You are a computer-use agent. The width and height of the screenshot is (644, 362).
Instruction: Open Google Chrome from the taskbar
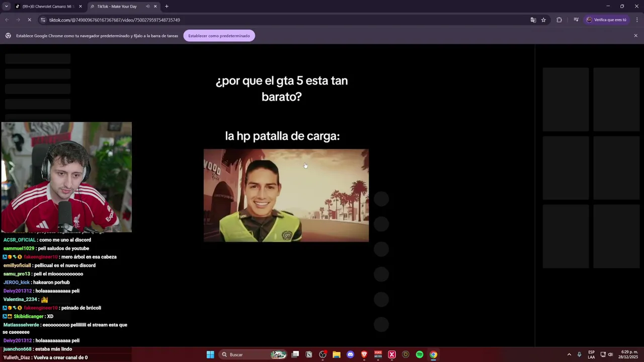point(433,354)
